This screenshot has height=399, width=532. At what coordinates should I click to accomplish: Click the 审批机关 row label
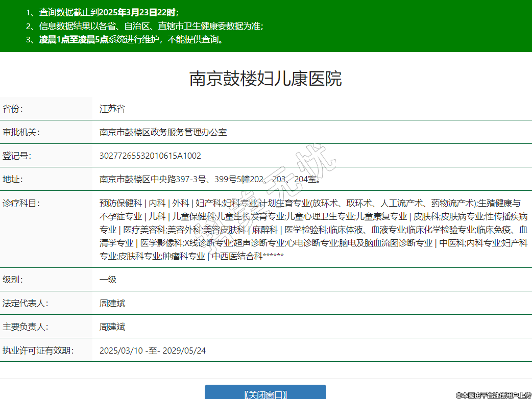pyautogui.click(x=21, y=132)
